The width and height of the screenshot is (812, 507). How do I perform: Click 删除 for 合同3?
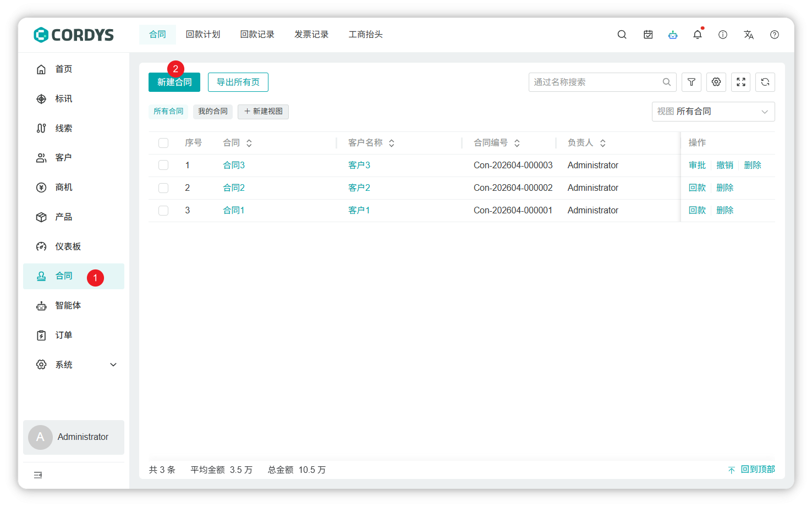pyautogui.click(x=753, y=166)
